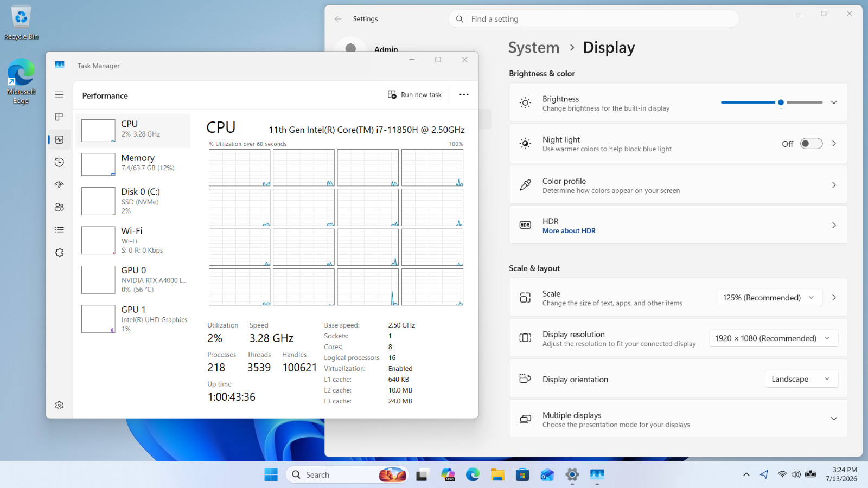Open Display orientation Landscape dropdown

(x=801, y=379)
